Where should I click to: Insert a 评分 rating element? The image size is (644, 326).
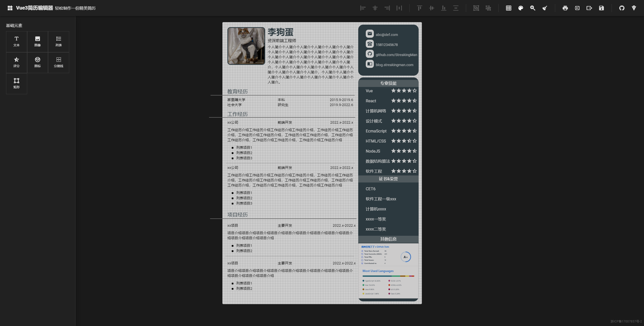[x=17, y=62]
